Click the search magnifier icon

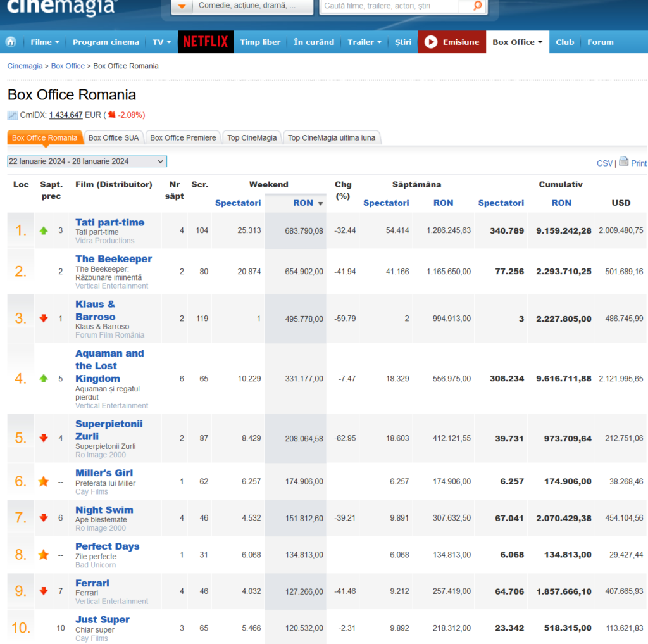477,6
